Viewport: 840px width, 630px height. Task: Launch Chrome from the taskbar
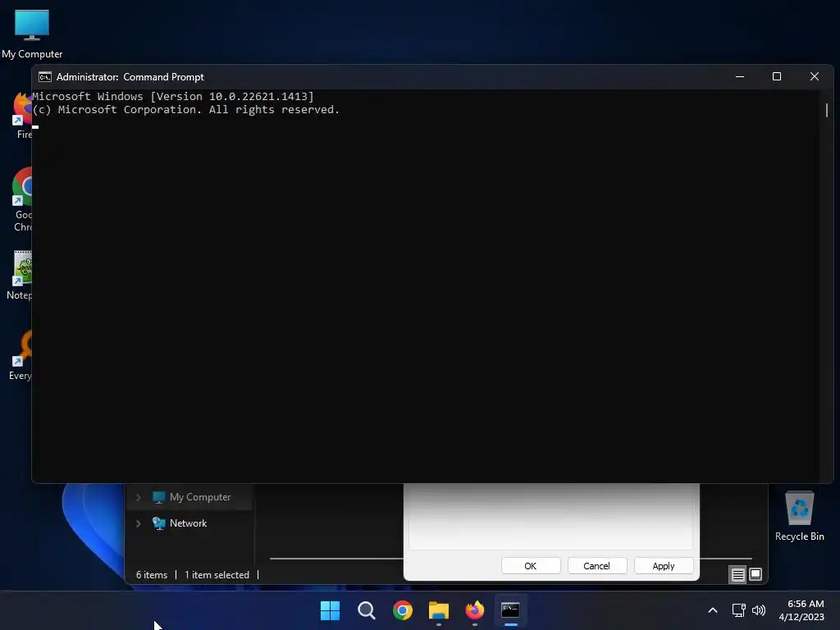[402, 610]
